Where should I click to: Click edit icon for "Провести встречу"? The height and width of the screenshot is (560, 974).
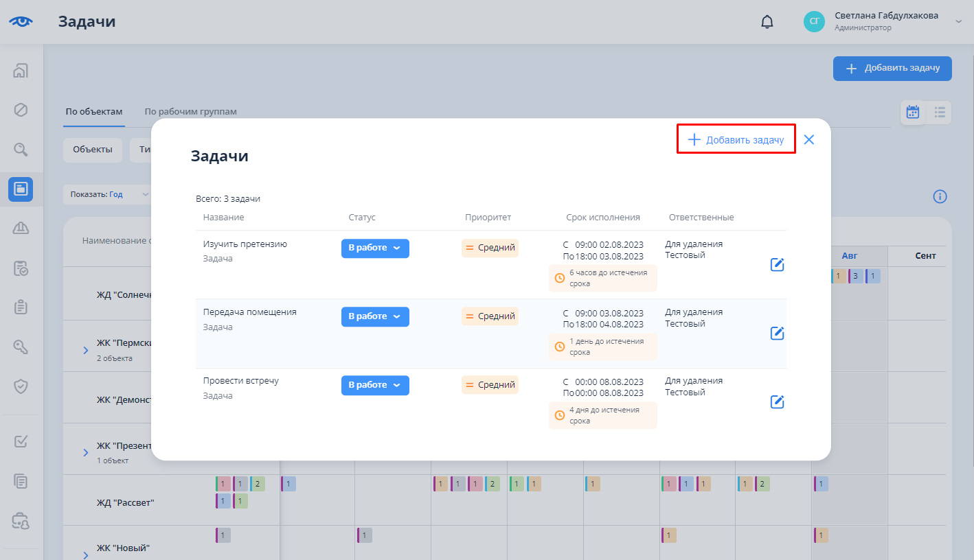pos(777,402)
